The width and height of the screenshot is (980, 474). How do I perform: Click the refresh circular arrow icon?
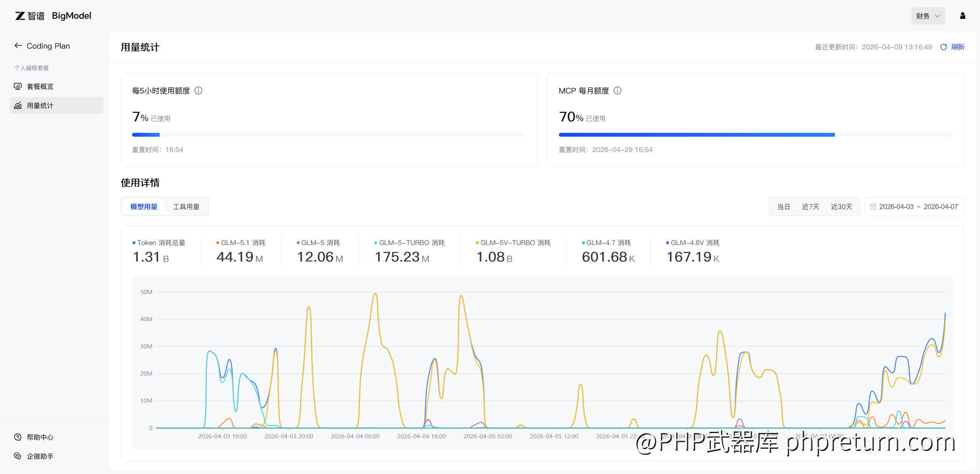coord(943,47)
